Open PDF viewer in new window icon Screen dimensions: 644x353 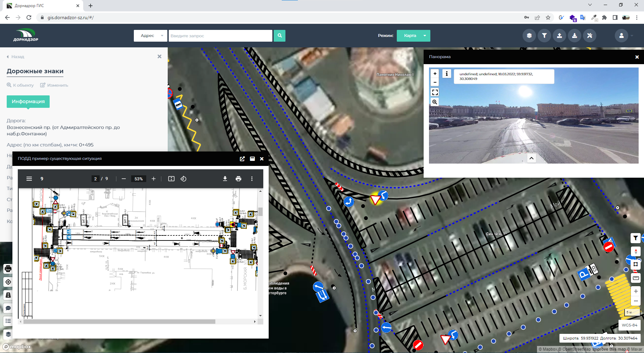(x=242, y=159)
